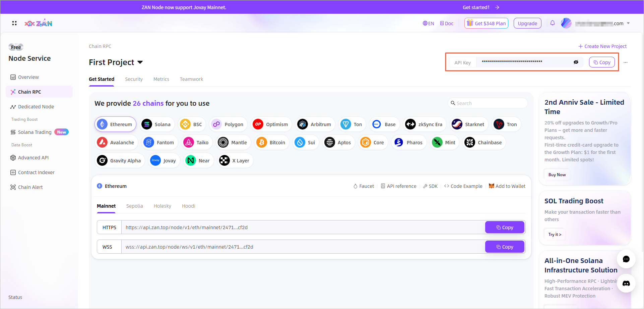Select the Optimism chain chip
Screen dimensions: 644x309
click(x=271, y=124)
